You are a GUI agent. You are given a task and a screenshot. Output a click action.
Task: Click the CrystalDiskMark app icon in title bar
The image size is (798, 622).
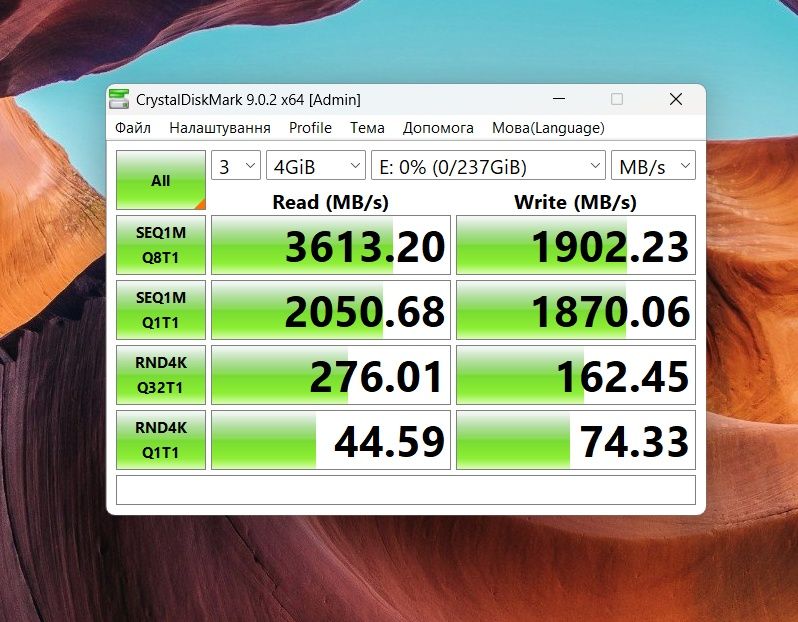coord(119,99)
